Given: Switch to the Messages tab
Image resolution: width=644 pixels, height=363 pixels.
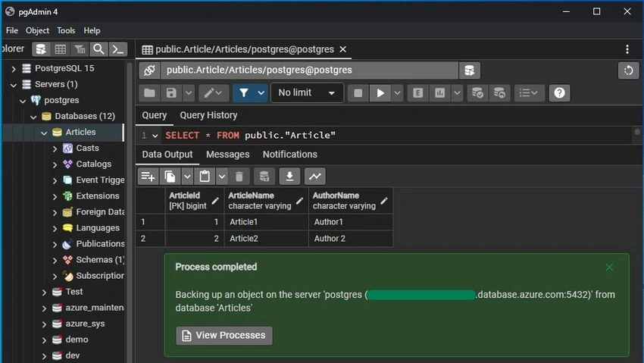Looking at the screenshot, I should (x=227, y=155).
